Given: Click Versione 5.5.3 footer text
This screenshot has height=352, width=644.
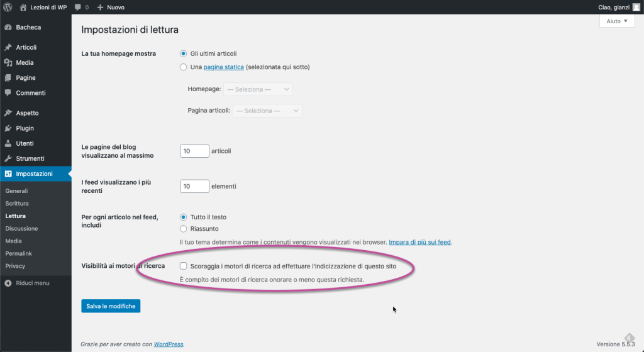Looking at the screenshot, I should pos(616,344).
